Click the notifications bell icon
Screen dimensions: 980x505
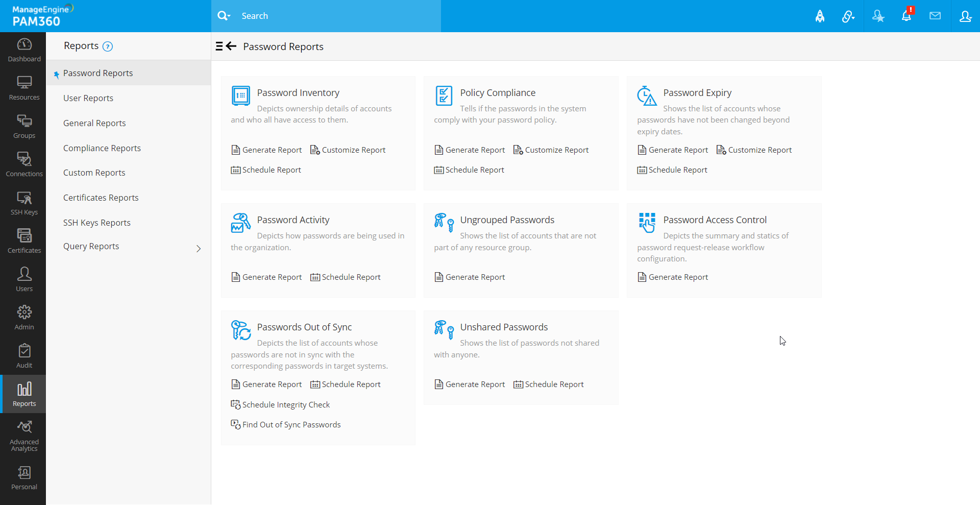pyautogui.click(x=906, y=16)
